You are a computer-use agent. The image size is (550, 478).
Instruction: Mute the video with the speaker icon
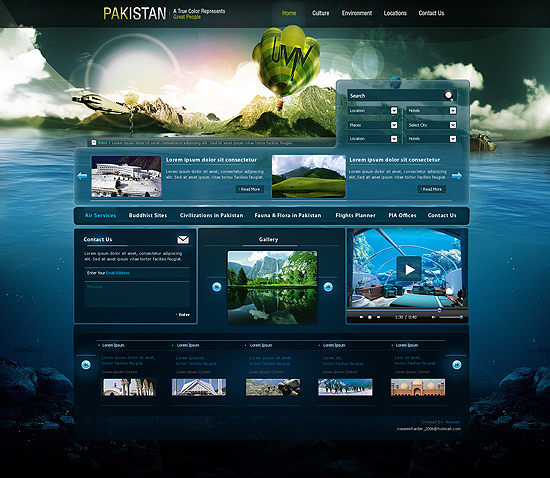[x=433, y=317]
